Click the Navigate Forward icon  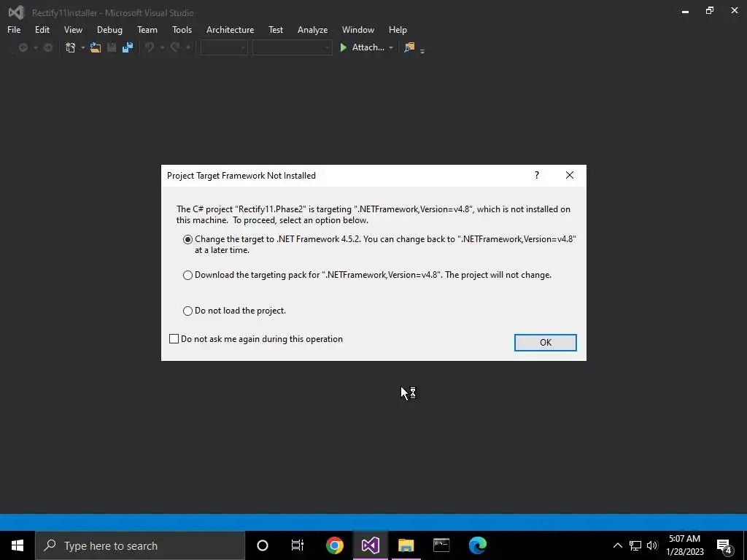(47, 47)
